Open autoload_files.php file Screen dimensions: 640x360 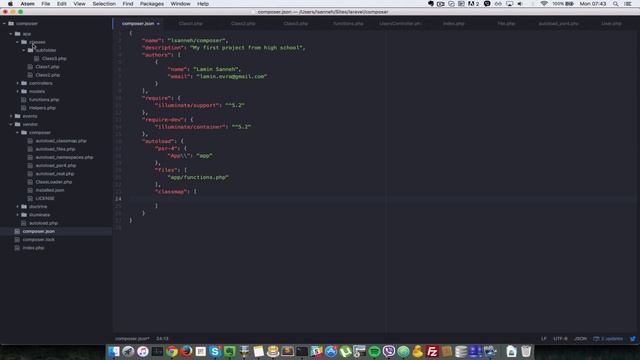click(x=55, y=149)
